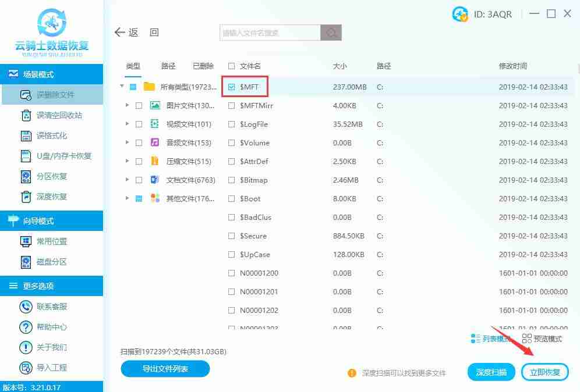Select the $Secure file row name

coord(253,236)
